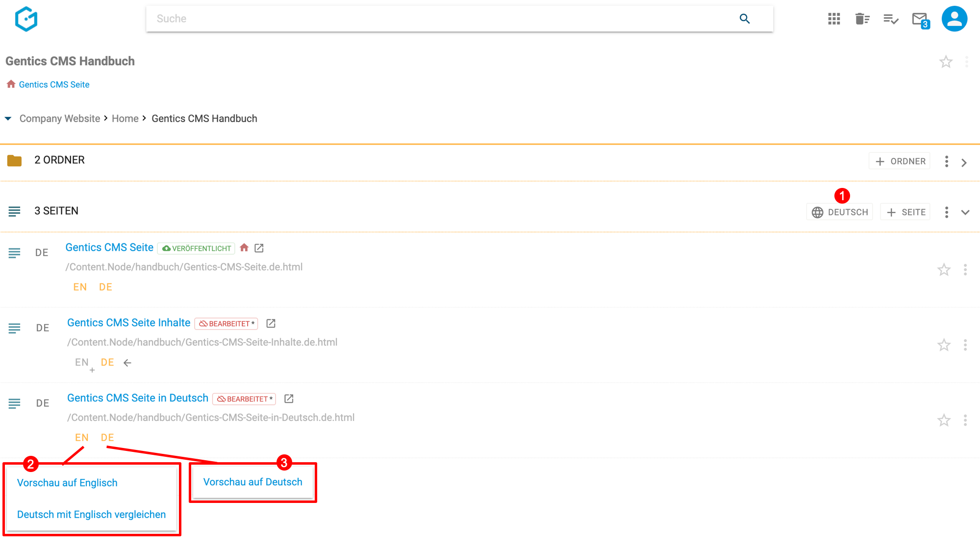Click the VERÖFFENTLICHT status badge
The height and width of the screenshot is (552, 980).
[x=196, y=248]
